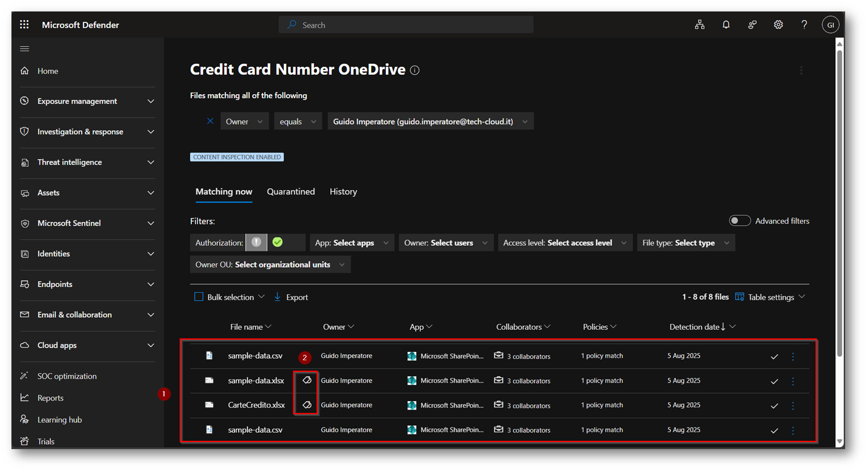Switch to the Quarantined tab
The height and width of the screenshot is (472, 868).
290,191
